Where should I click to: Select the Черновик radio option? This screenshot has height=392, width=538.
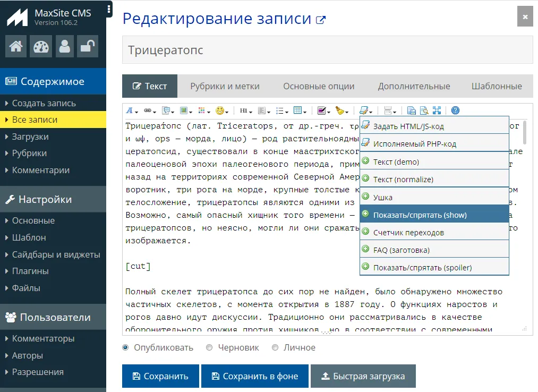coord(209,347)
